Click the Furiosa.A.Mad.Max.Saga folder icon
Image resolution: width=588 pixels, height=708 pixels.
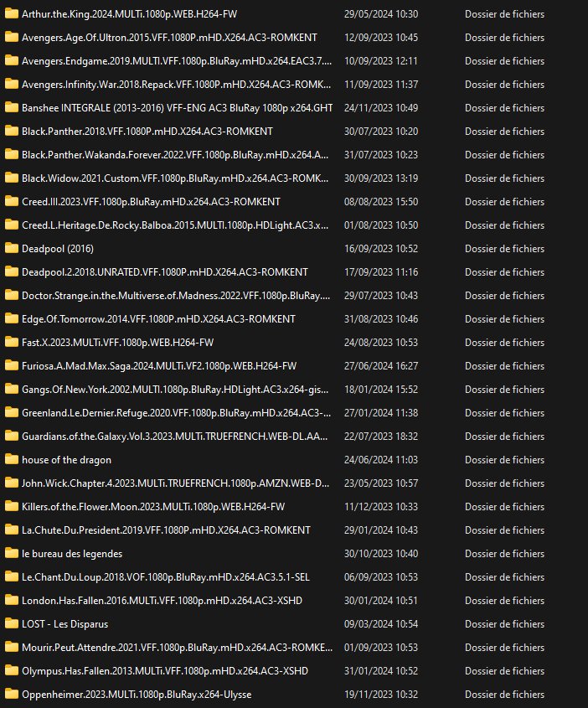click(x=11, y=366)
